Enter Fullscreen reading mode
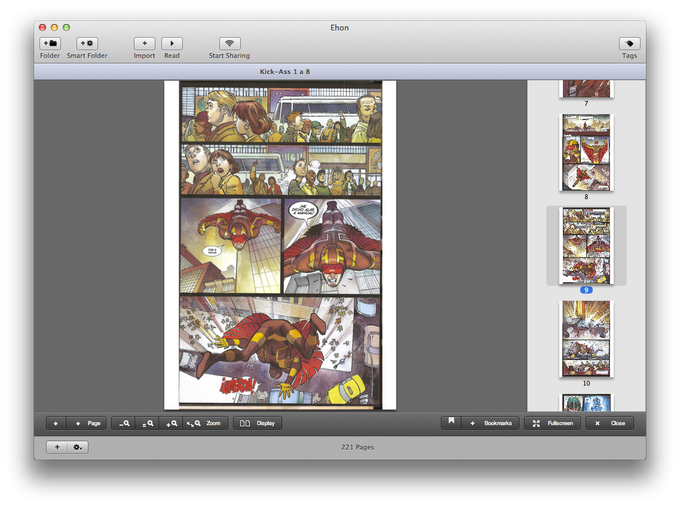The height and width of the screenshot is (507, 680). coord(553,423)
